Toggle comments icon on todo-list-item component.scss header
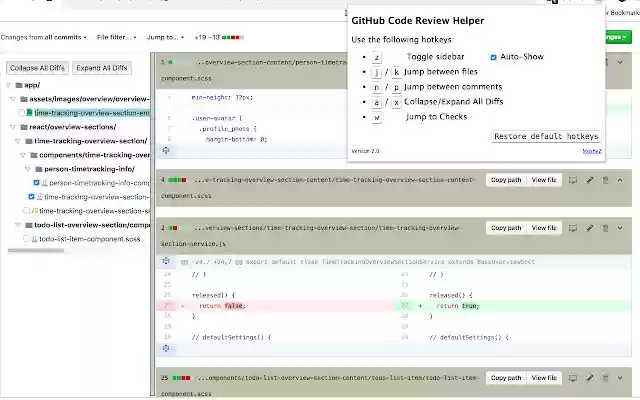640x400 pixels. click(573, 378)
